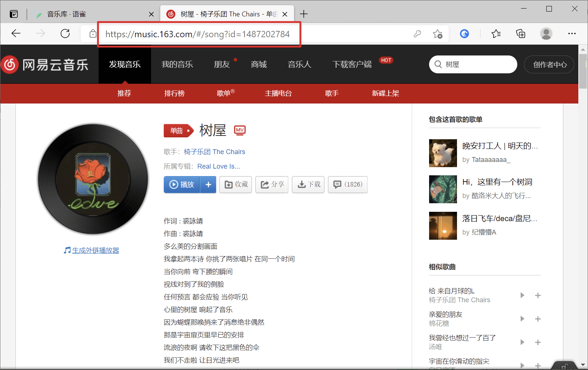This screenshot has height=370, width=588.
Task: Close the 音乐库 · 语雀 tab
Action: pyautogui.click(x=151, y=14)
